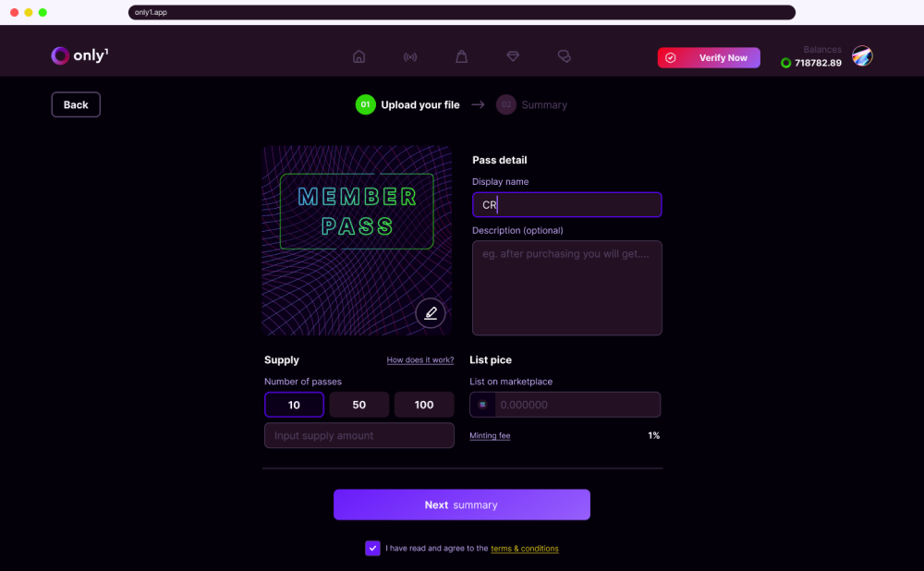Open the Minting fee link
The image size is (924, 571).
point(490,435)
